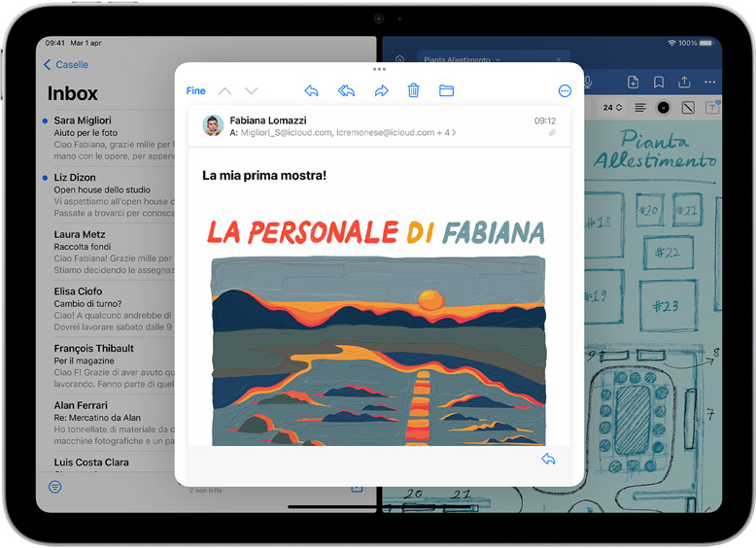Open the more options ellipsis in Mail

point(565,90)
